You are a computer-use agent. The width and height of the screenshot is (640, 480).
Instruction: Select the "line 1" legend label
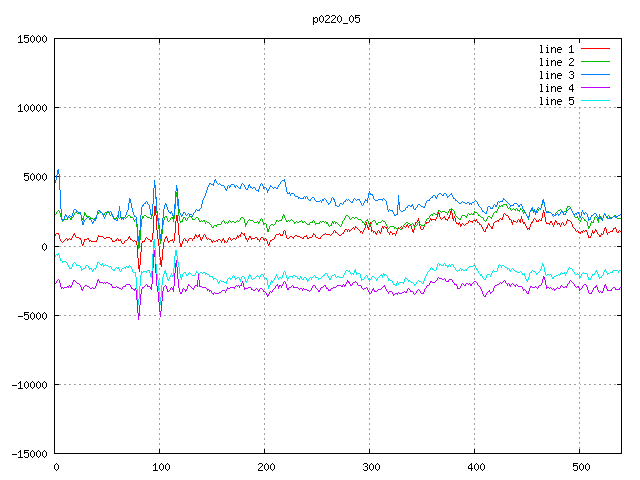point(557,49)
